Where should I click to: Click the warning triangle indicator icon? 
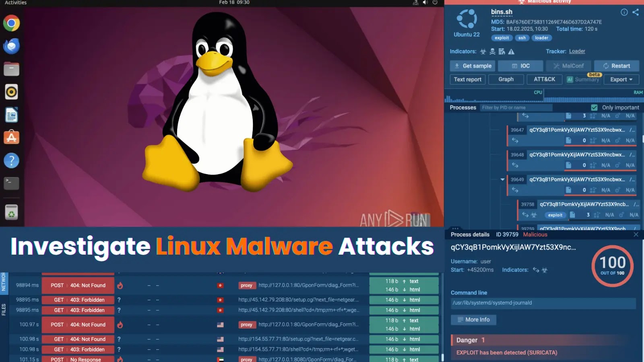[511, 52]
